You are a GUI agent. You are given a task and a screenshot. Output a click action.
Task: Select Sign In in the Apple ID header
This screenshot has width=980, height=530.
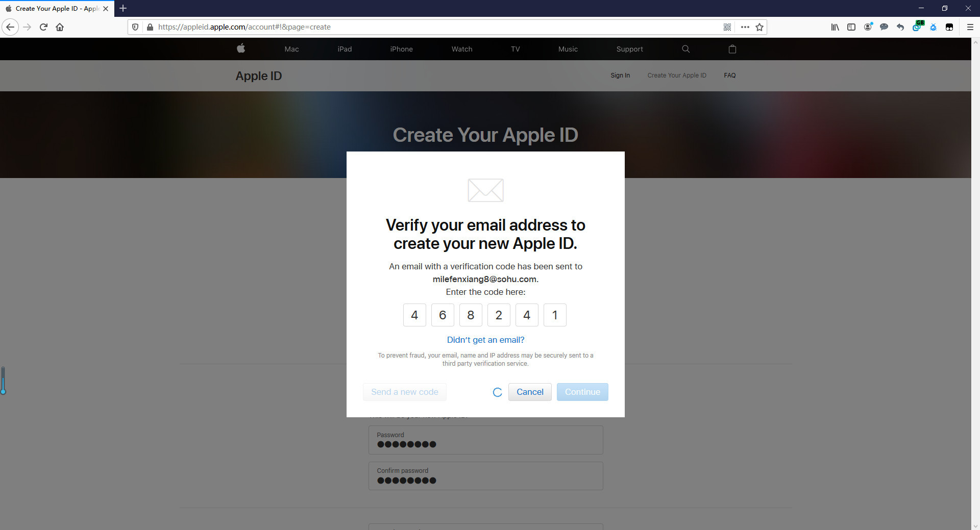[x=620, y=75]
